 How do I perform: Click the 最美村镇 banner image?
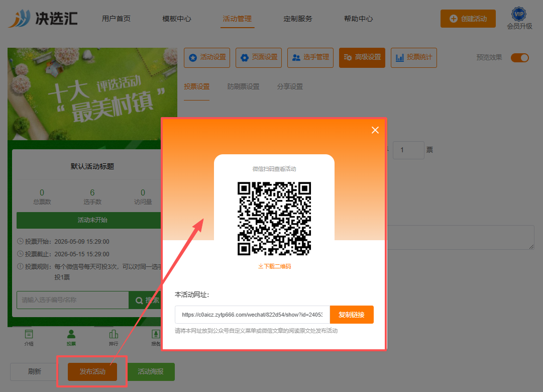pyautogui.click(x=92, y=94)
